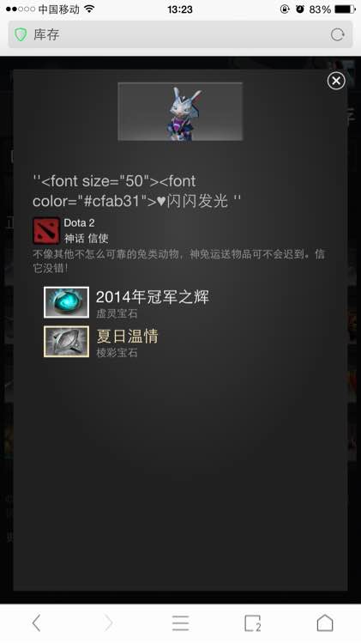The height and width of the screenshot is (644, 361).
Task: Tap the 2014年冠军之辉 gem name
Action: [152, 296]
